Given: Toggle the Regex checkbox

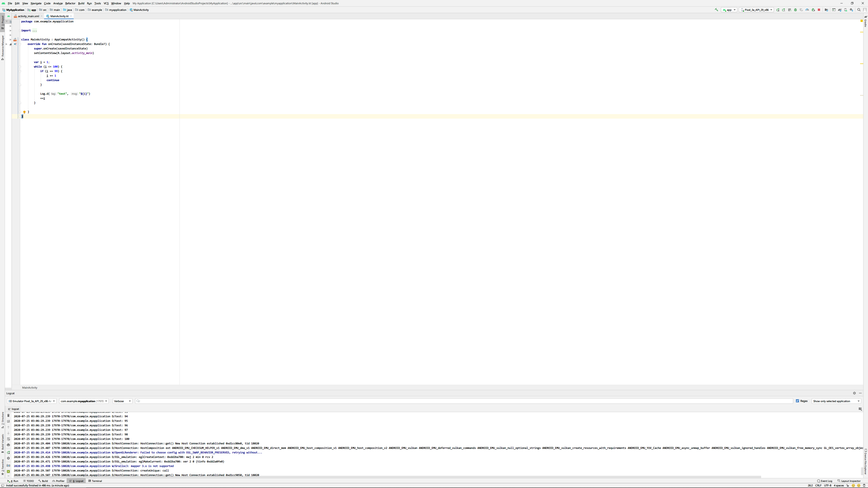Looking at the screenshot, I should 797,401.
